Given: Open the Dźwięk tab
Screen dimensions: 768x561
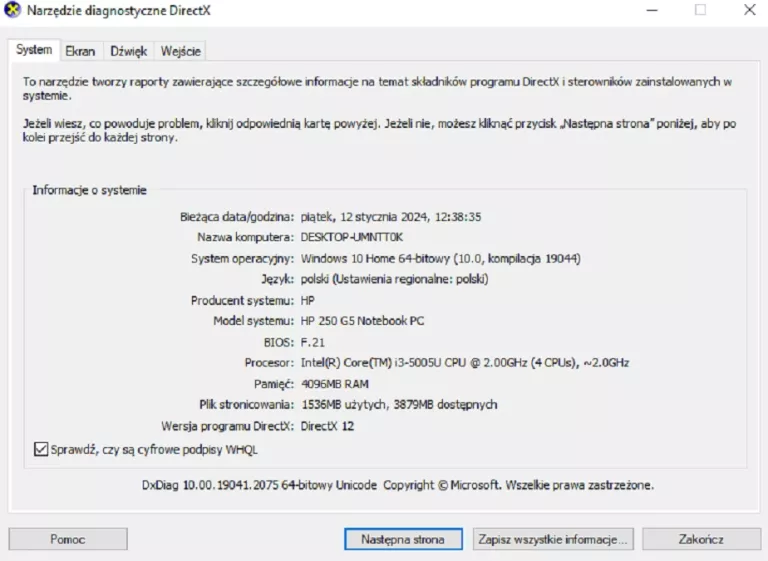Looking at the screenshot, I should pos(129,51).
